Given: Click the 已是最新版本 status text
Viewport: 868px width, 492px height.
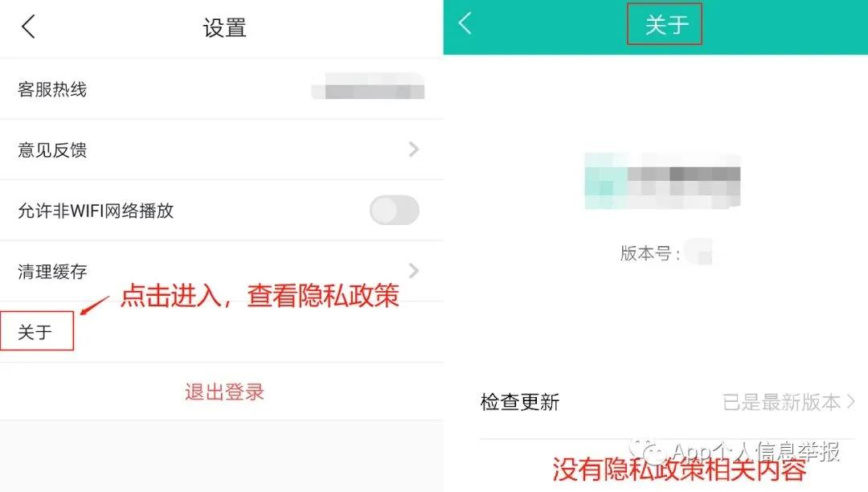Looking at the screenshot, I should pos(782,402).
